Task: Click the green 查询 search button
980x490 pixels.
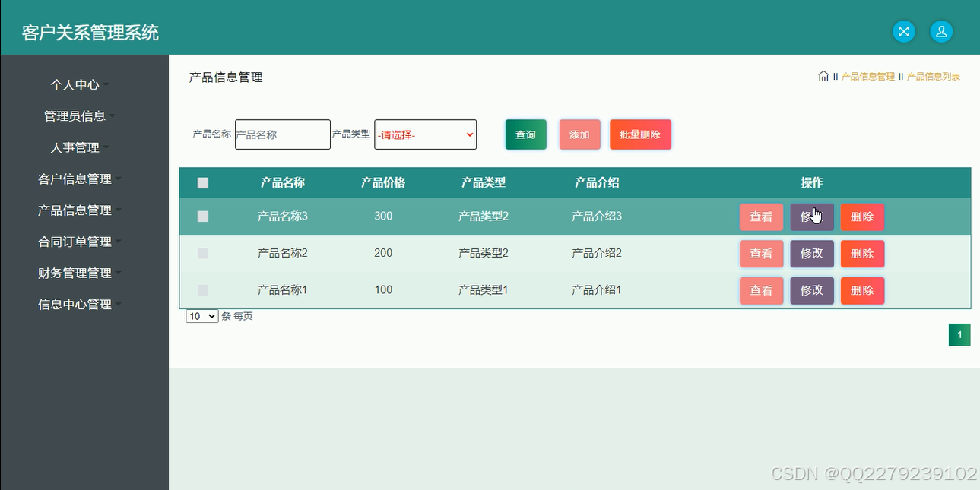Action: pos(525,134)
